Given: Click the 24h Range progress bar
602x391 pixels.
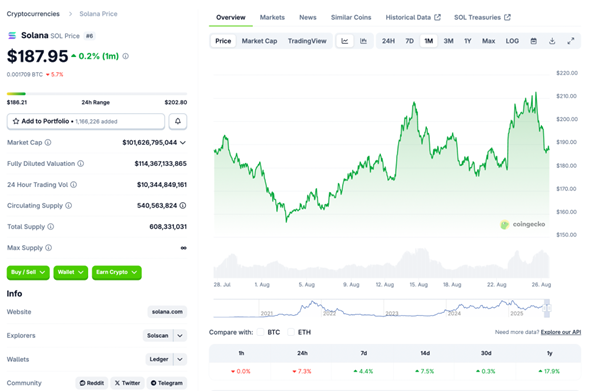Looking at the screenshot, I should pos(97,93).
